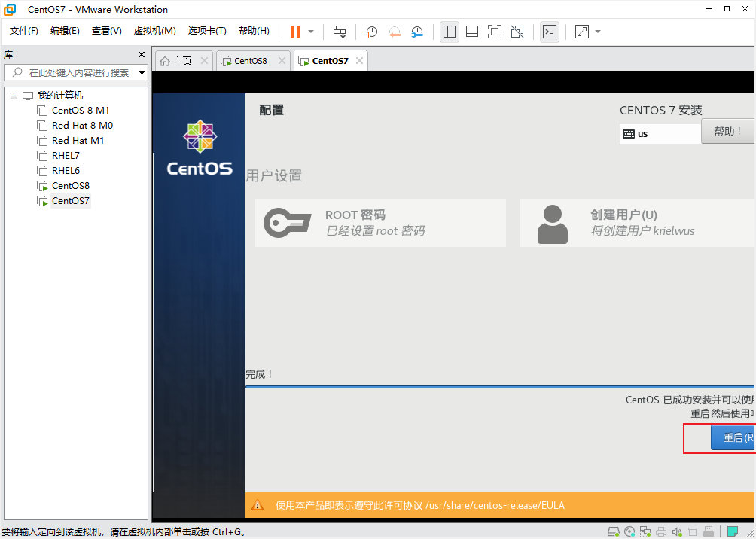Click the installation progress bar
This screenshot has width=756, height=539.
500,387
